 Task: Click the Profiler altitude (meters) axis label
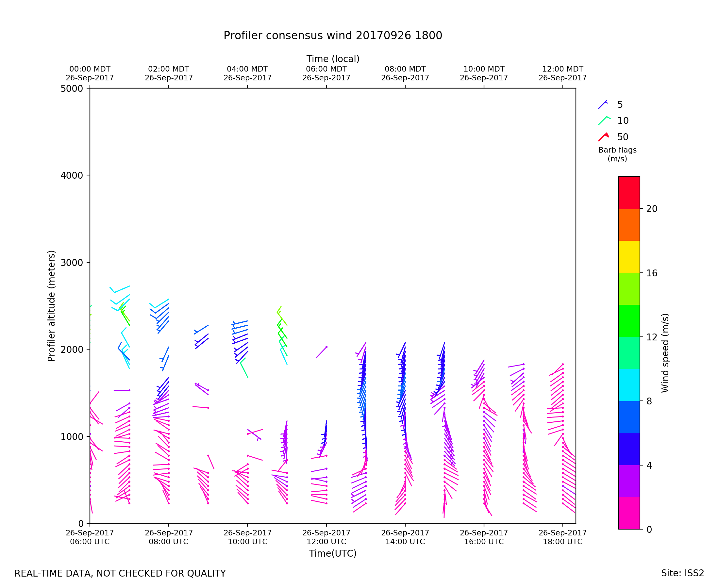(51, 306)
